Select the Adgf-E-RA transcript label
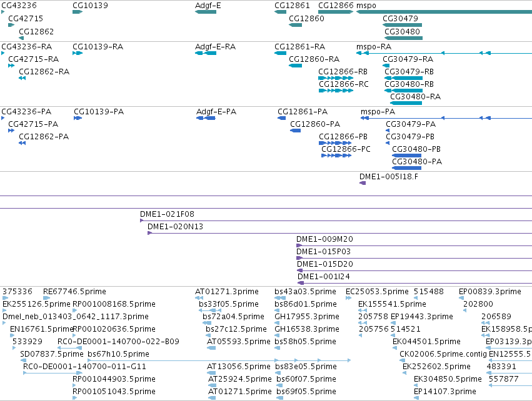This screenshot has width=532, height=401. pyautogui.click(x=216, y=46)
